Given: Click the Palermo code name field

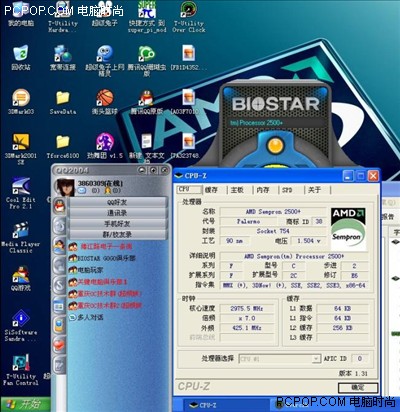Looking at the screenshot, I should click(249, 221).
